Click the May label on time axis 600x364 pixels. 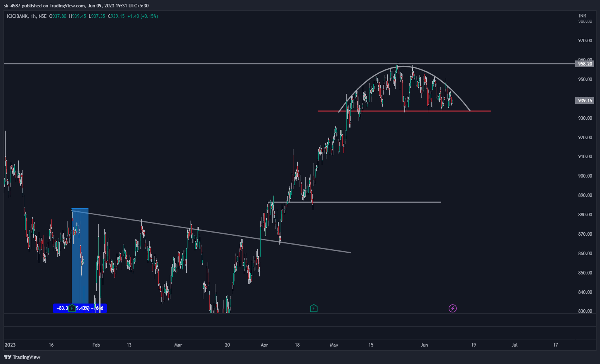point(334,345)
